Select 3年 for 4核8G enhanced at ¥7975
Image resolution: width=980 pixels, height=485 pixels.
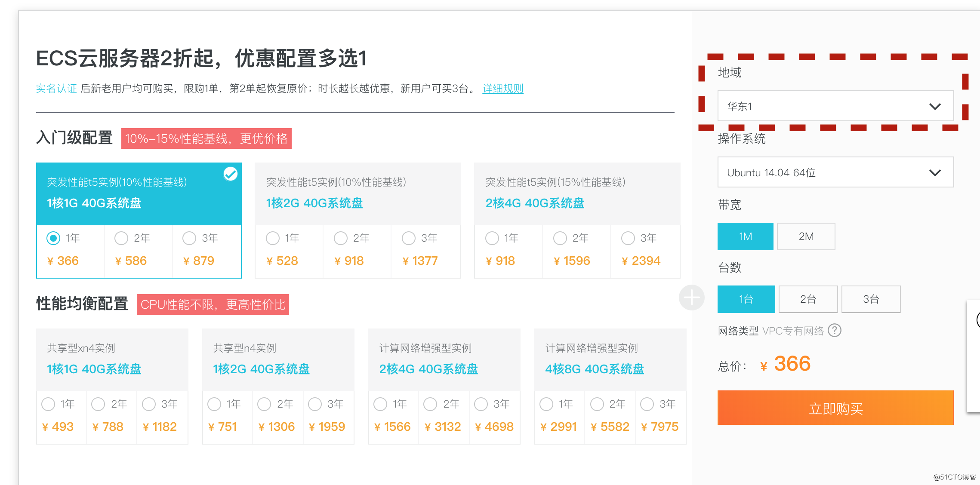pyautogui.click(x=647, y=404)
